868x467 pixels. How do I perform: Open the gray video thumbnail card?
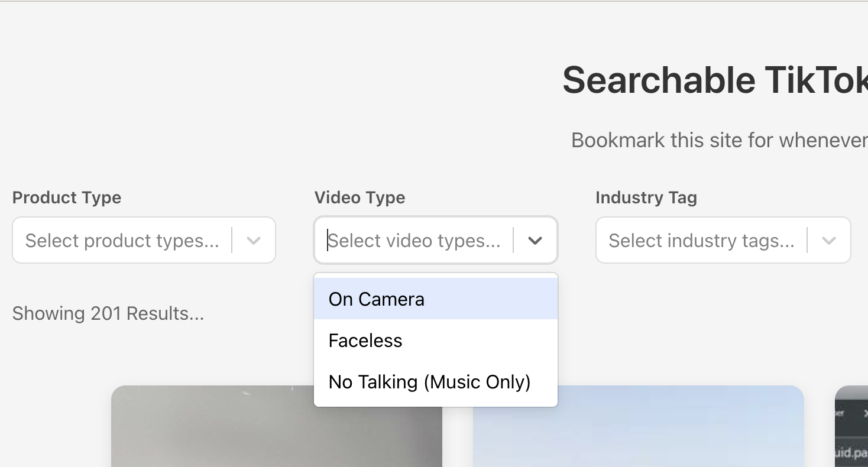(x=277, y=426)
